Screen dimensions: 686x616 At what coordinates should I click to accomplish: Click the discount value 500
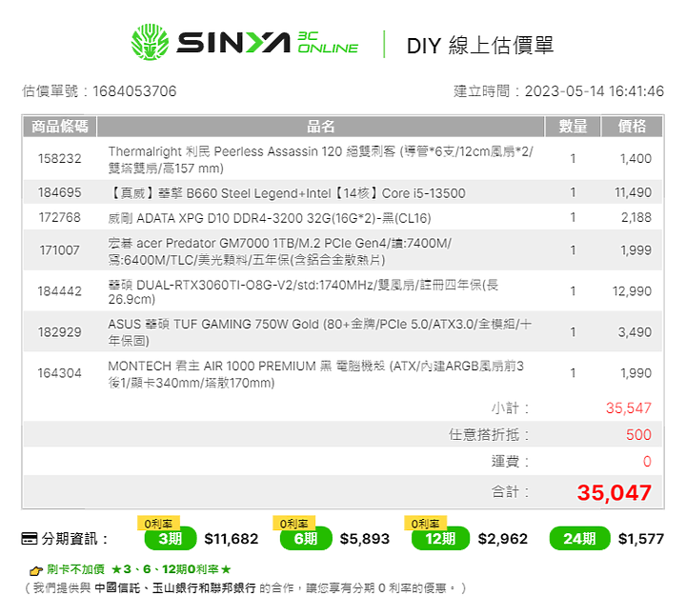(638, 434)
